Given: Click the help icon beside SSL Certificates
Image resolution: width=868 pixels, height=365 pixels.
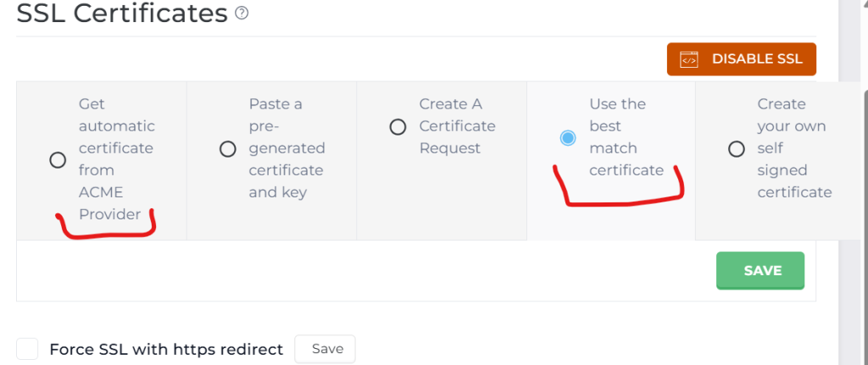Looking at the screenshot, I should [242, 14].
